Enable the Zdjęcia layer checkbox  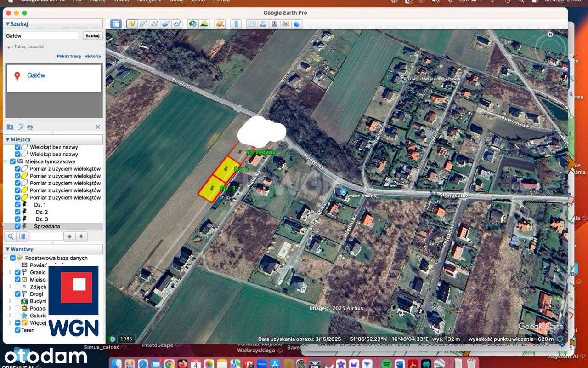(x=17, y=287)
